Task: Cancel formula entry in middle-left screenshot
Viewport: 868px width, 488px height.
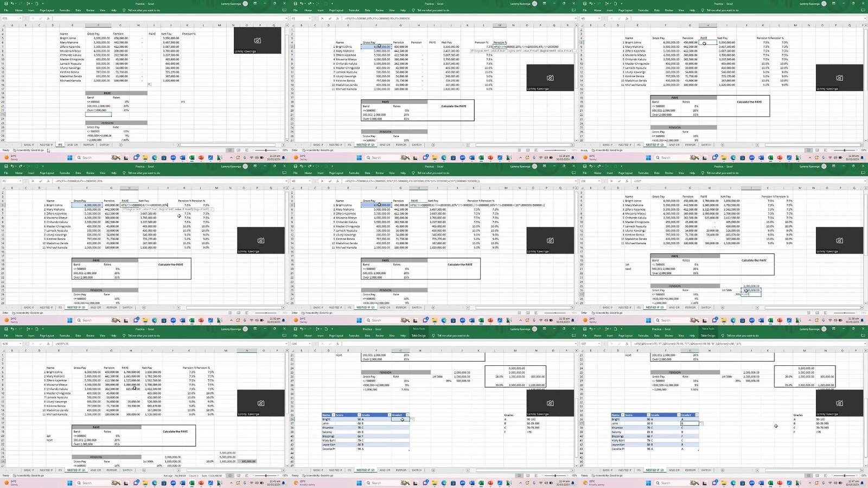Action: [33, 181]
